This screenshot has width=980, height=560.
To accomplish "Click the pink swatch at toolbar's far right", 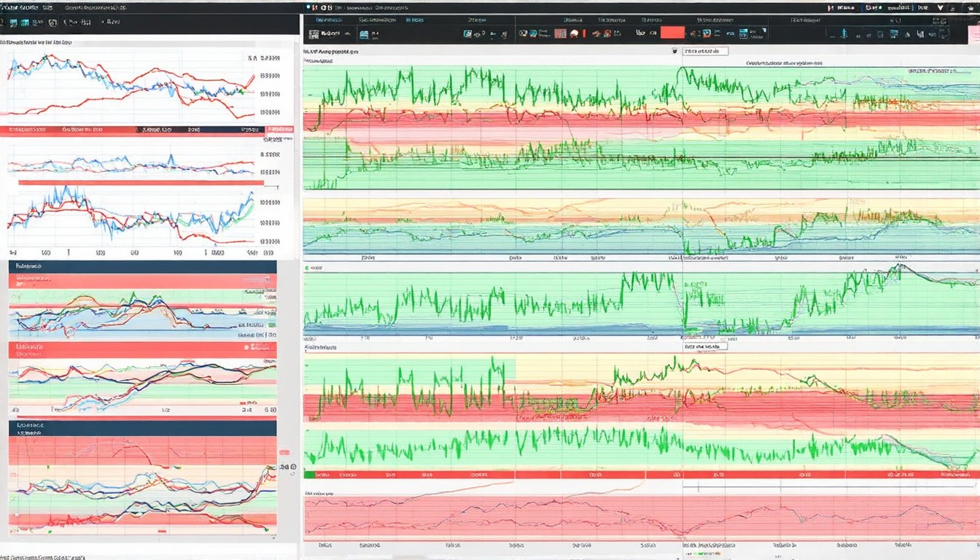I will [x=973, y=35].
